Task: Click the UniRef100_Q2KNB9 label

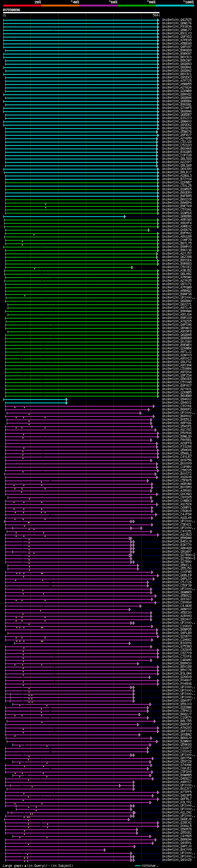Action: point(177,91)
